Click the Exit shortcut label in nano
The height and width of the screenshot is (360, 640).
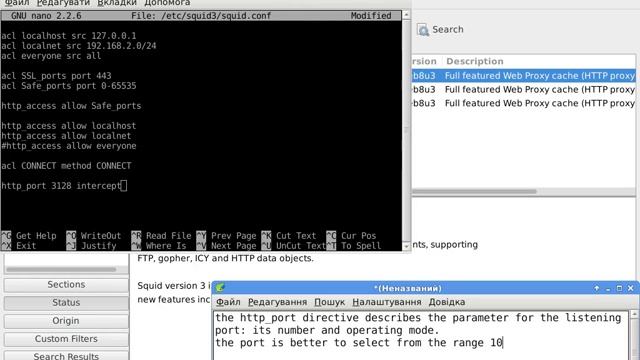(x=26, y=246)
